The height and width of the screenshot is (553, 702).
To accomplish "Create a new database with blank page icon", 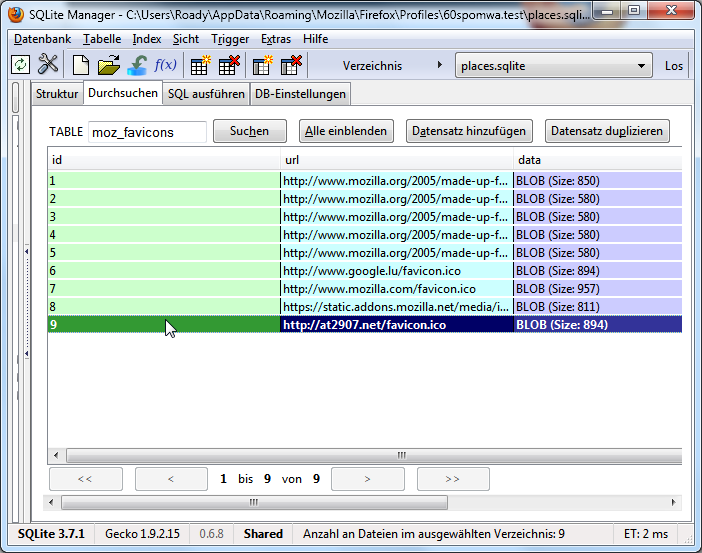I will [x=81, y=65].
